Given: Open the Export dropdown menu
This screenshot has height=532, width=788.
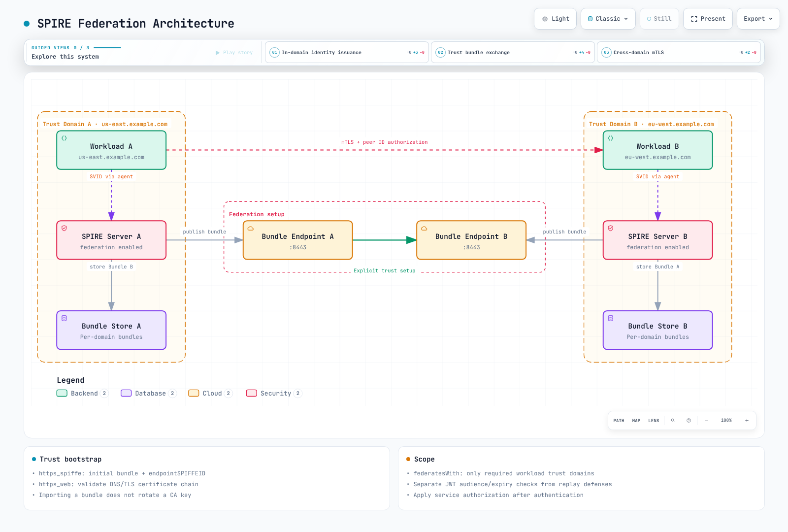Looking at the screenshot, I should 758,19.
